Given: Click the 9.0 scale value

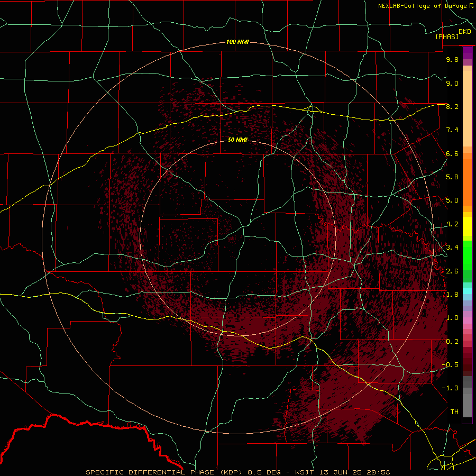Looking at the screenshot, I should tap(452, 83).
